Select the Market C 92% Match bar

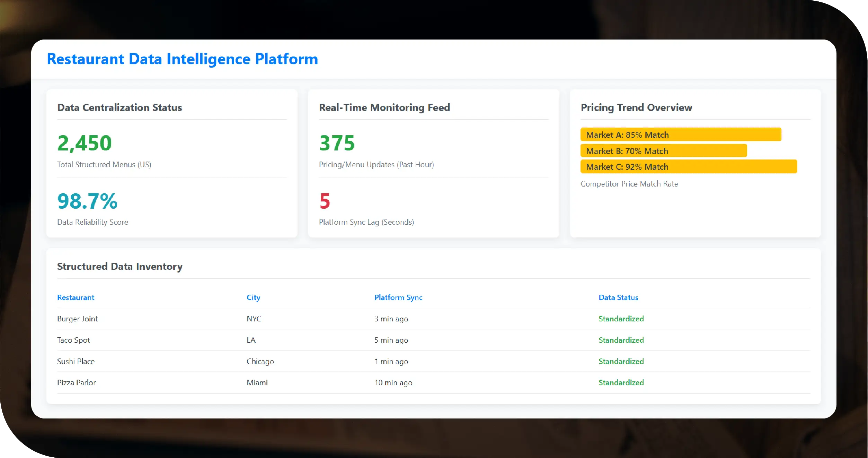(688, 167)
